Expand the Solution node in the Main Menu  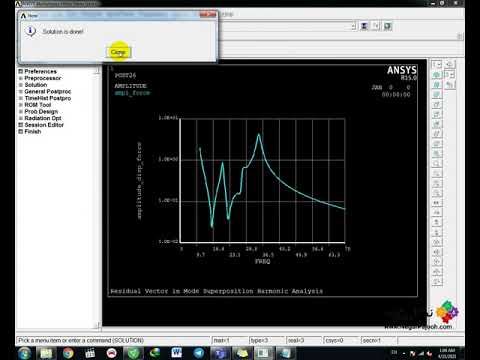(20, 85)
